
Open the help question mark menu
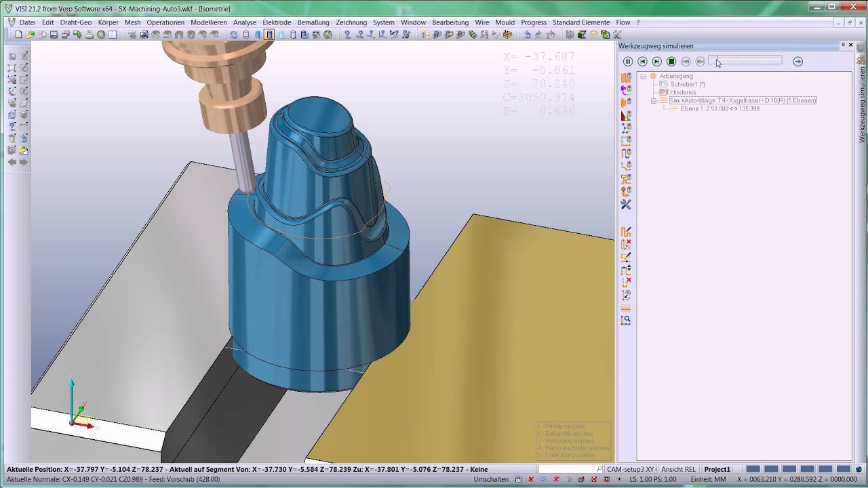tap(637, 22)
